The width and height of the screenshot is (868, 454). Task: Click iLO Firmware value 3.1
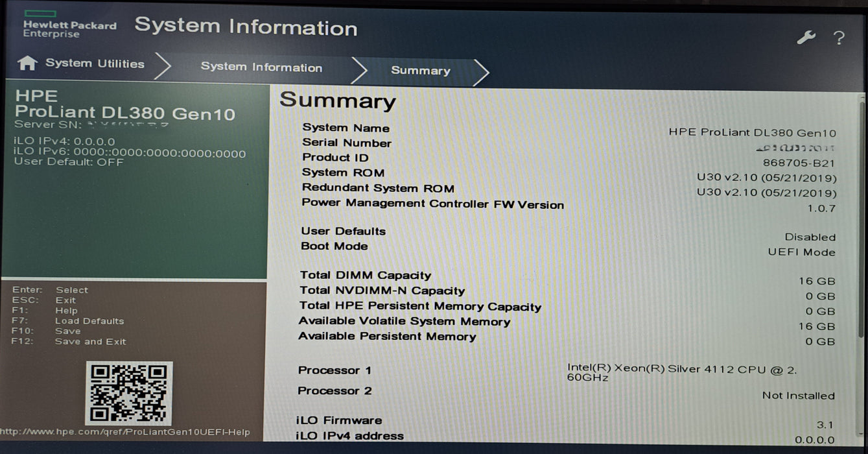pos(825,425)
